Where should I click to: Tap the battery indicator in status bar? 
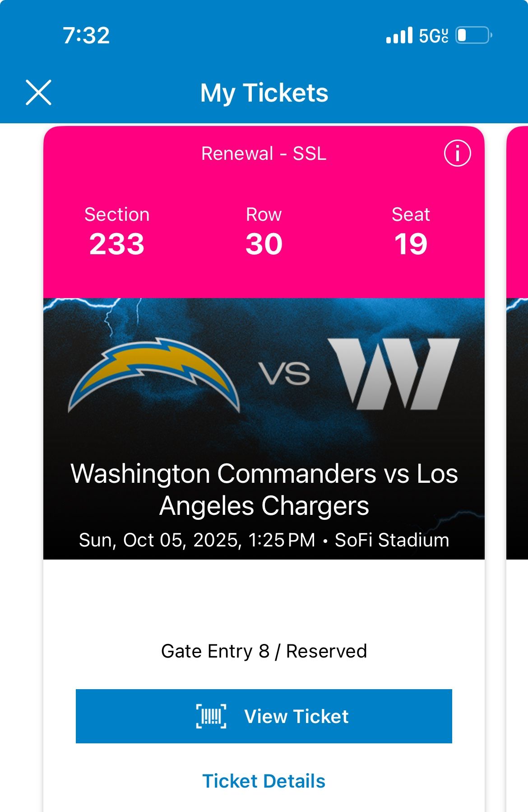point(473,35)
